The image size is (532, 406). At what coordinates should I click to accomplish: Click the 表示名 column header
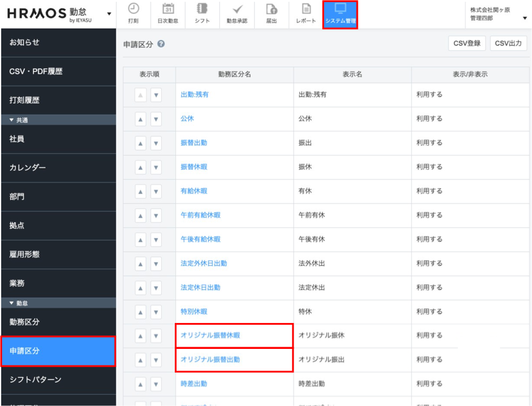[x=353, y=74]
